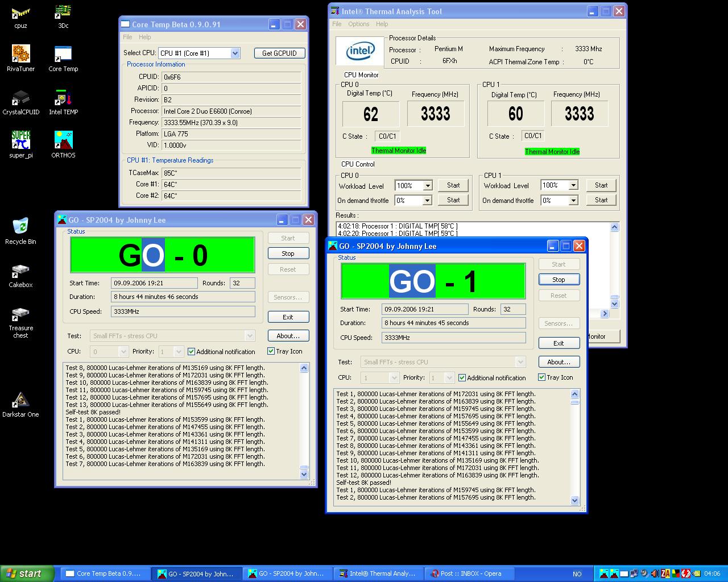Open the network connection tray icon
Viewport: 728px width, 582px height.
(634, 573)
